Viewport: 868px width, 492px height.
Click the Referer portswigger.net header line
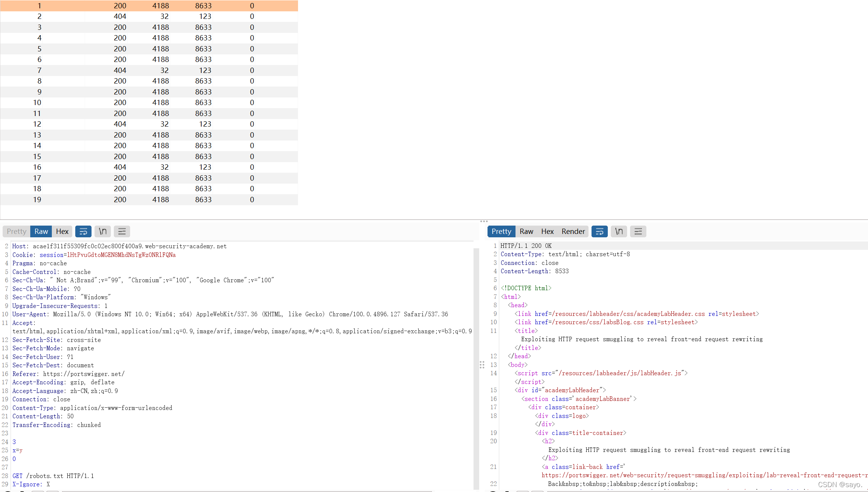[x=68, y=374]
